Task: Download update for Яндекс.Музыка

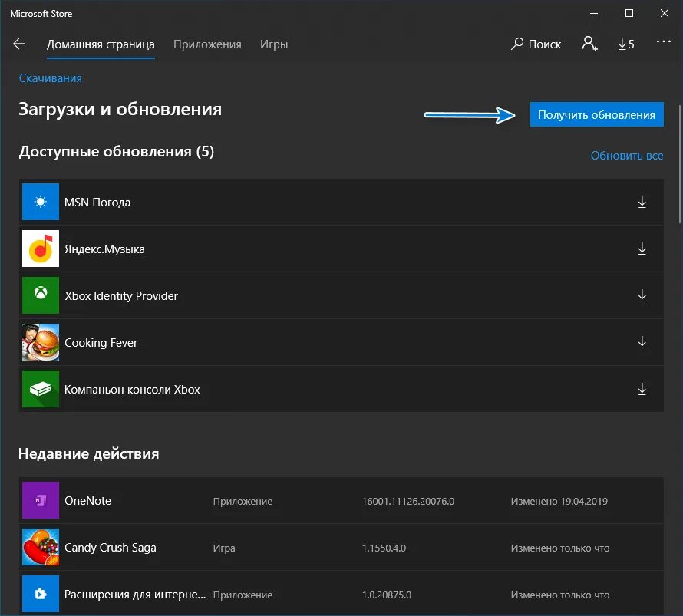Action: point(642,249)
